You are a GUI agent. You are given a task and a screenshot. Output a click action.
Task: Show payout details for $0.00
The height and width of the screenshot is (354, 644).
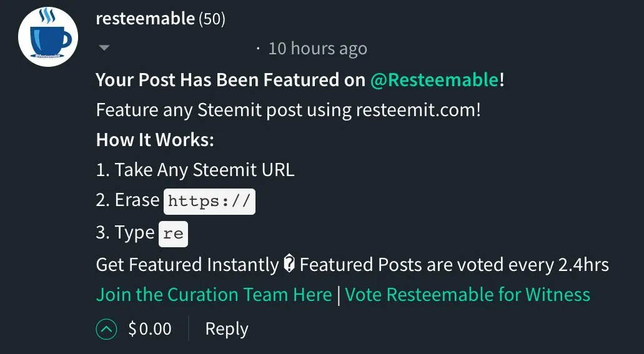[x=150, y=329]
